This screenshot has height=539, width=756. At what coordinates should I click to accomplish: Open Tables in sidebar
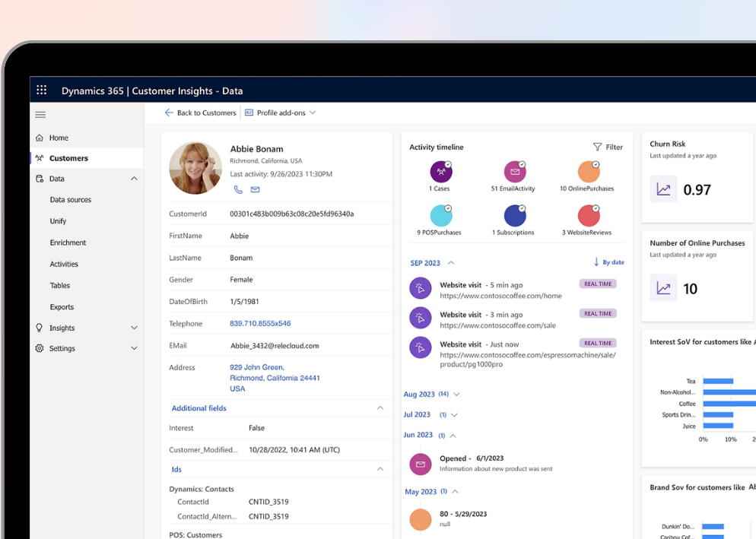60,285
